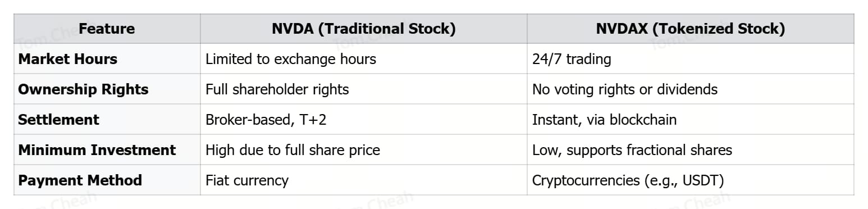Viewport: 868px width, 209px height.
Task: Select the 'Cryptocurrencies (e.g., USDT)' cell
Action: pos(691,180)
